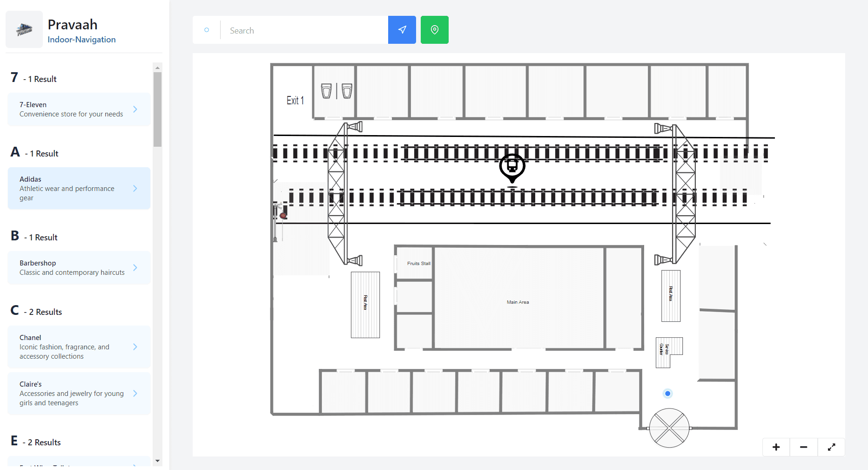Image resolution: width=868 pixels, height=470 pixels.
Task: Click the right Rest Area rectangle
Action: pyautogui.click(x=671, y=296)
